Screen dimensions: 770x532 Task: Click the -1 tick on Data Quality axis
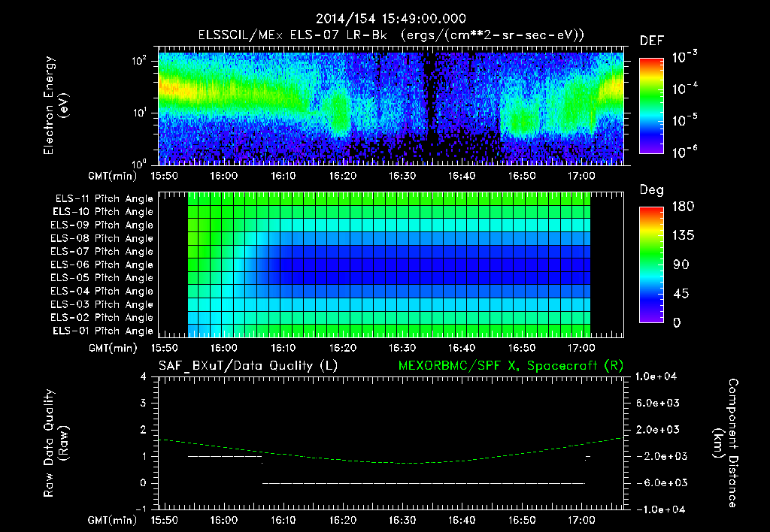click(x=141, y=509)
